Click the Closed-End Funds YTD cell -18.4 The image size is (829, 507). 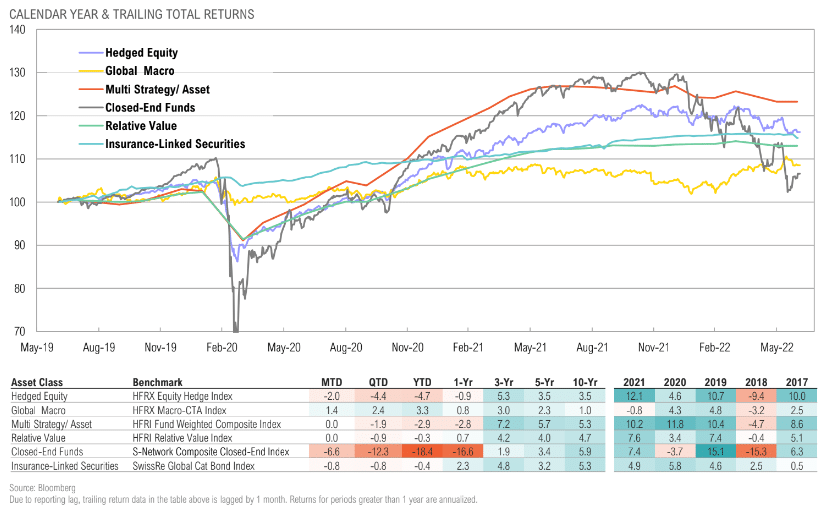point(422,452)
